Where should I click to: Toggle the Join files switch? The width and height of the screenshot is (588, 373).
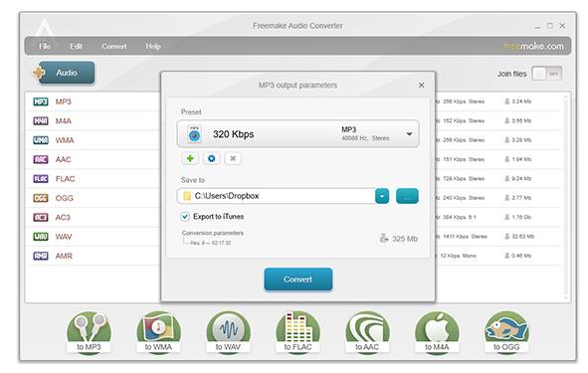(x=547, y=74)
